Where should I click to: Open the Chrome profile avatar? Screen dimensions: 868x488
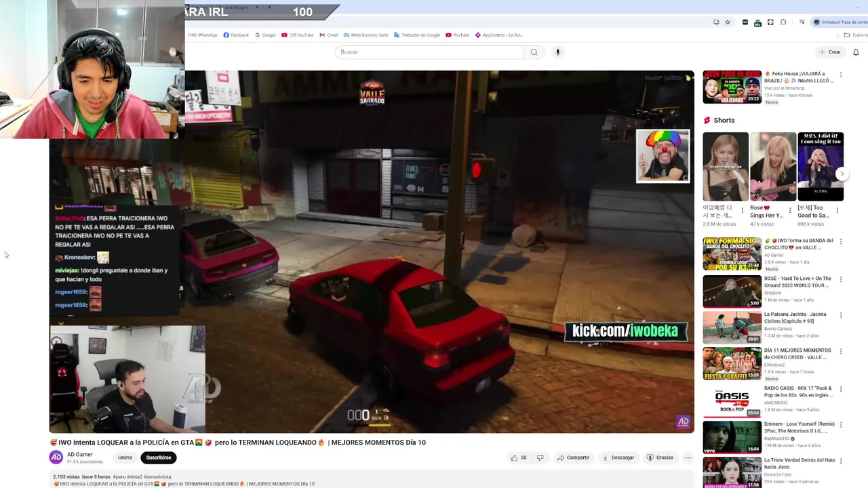coord(816,22)
